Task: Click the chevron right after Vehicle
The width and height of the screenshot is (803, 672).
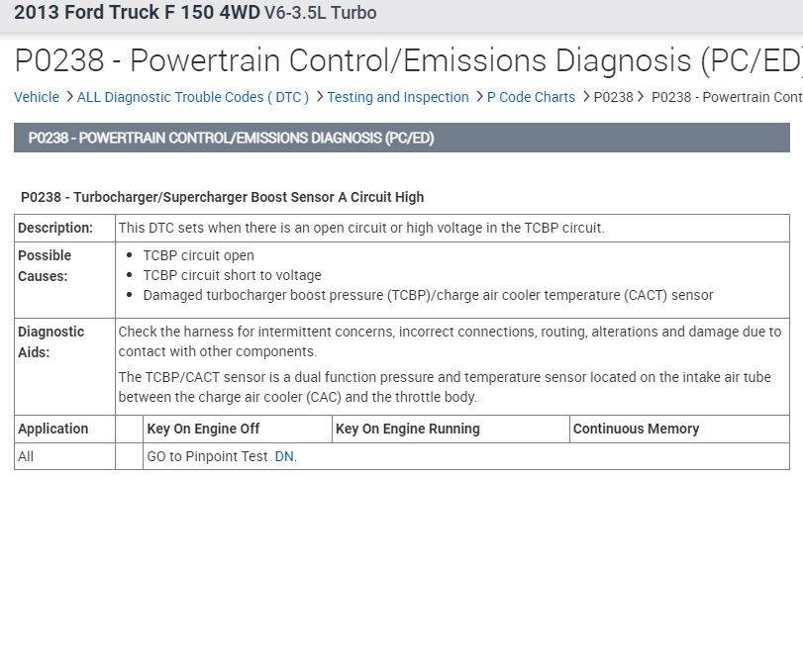Action: click(69, 97)
